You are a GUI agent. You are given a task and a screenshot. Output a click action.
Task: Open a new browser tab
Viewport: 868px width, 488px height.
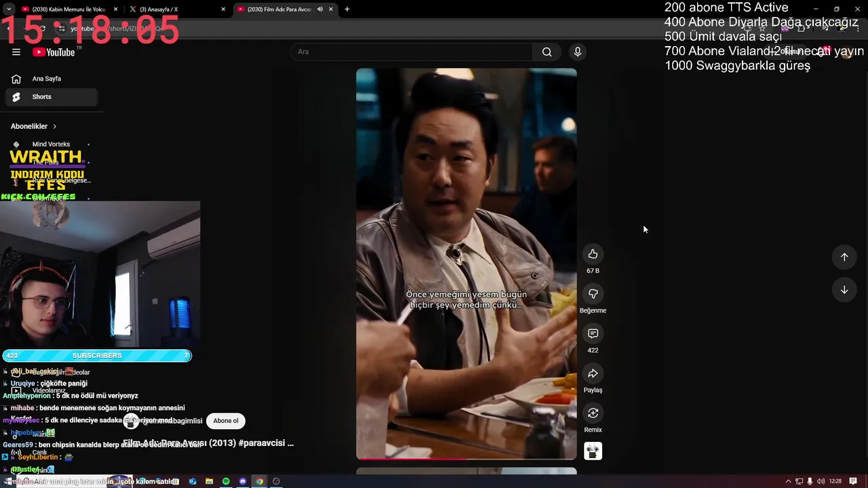click(x=347, y=9)
